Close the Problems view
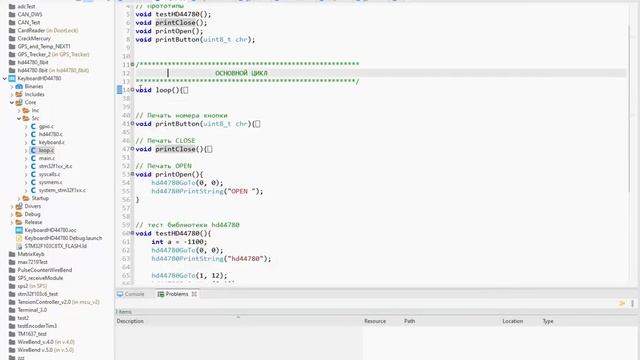Screen dimensions: 640x360 [194, 294]
